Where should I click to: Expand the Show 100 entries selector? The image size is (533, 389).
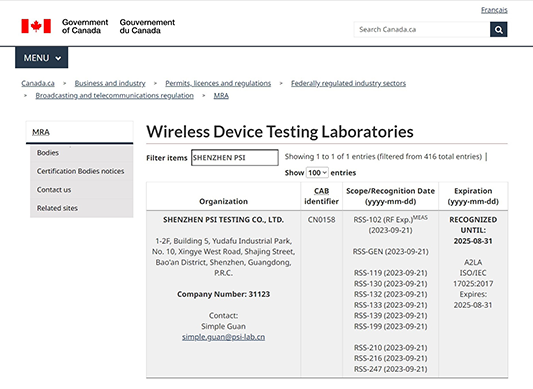click(x=317, y=173)
